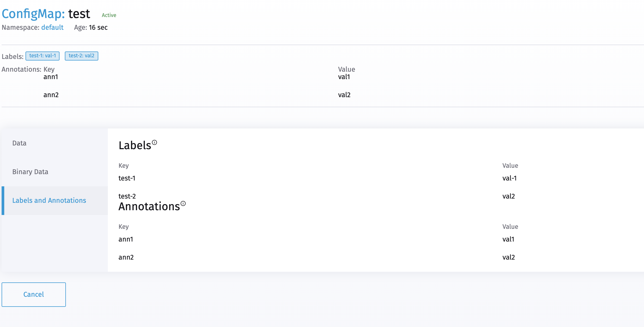Select the Data tab

(x=19, y=143)
